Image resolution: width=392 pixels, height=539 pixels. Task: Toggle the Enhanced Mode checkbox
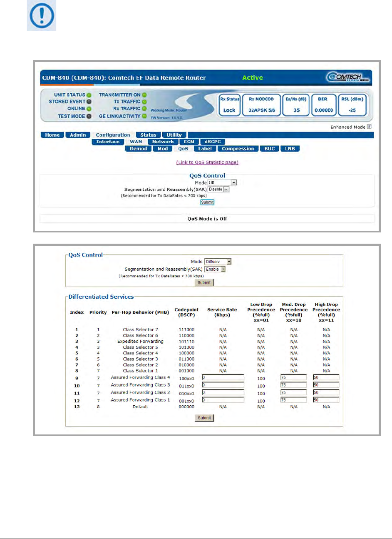click(369, 127)
